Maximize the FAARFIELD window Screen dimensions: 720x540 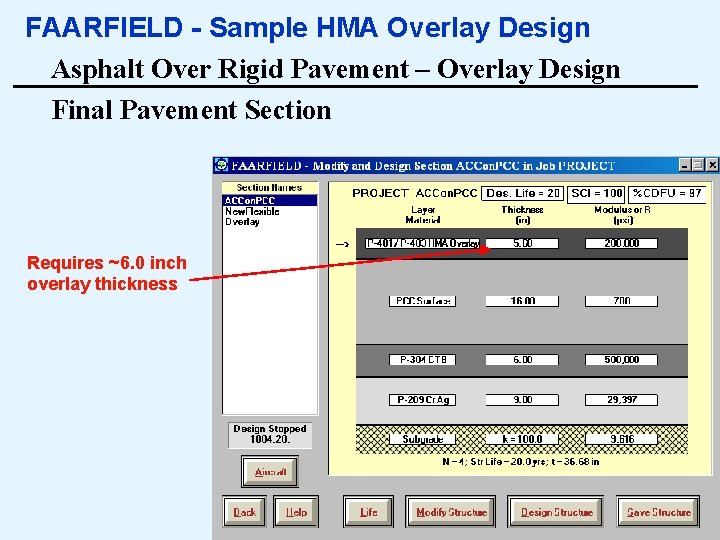point(698,165)
